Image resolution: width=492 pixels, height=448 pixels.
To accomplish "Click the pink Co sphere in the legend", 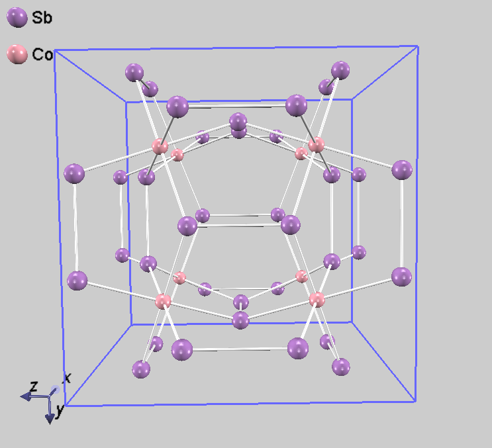I will point(17,54).
